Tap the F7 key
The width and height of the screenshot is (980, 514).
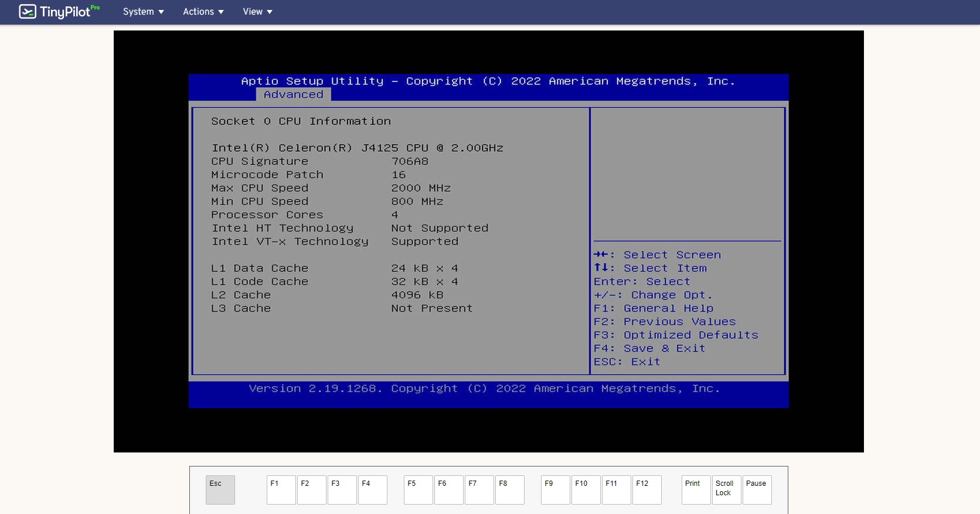pyautogui.click(x=479, y=489)
